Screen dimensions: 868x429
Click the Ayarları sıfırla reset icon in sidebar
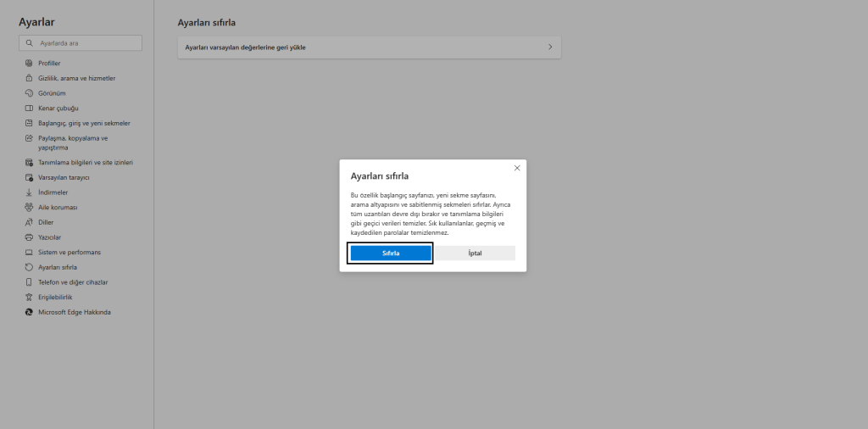click(29, 267)
